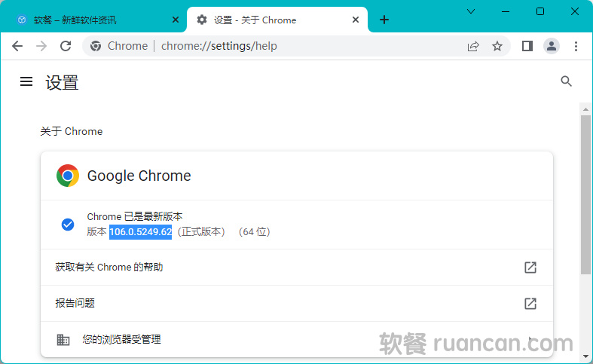
Task: Click the vertical scrollbar thumb
Action: (585, 194)
